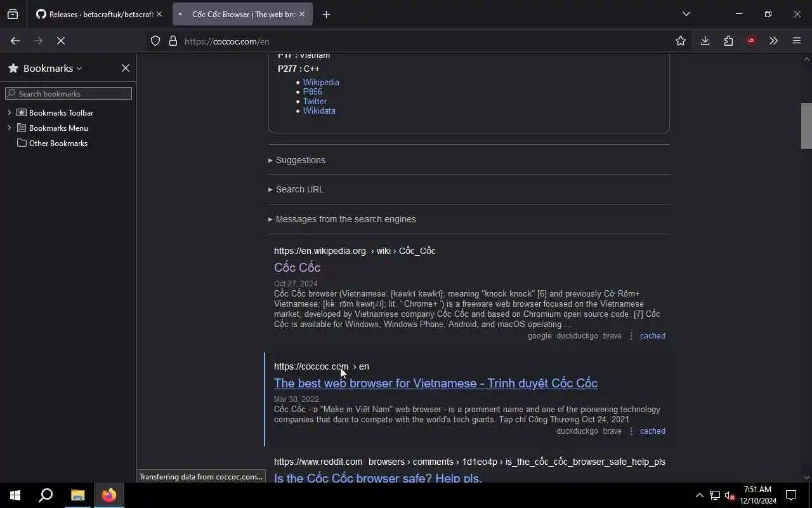Open the Cốc Cốc Wikipedia result title

pyautogui.click(x=297, y=267)
